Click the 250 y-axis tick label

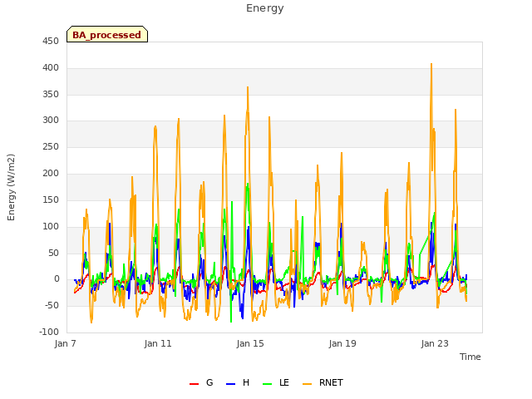coord(51,146)
